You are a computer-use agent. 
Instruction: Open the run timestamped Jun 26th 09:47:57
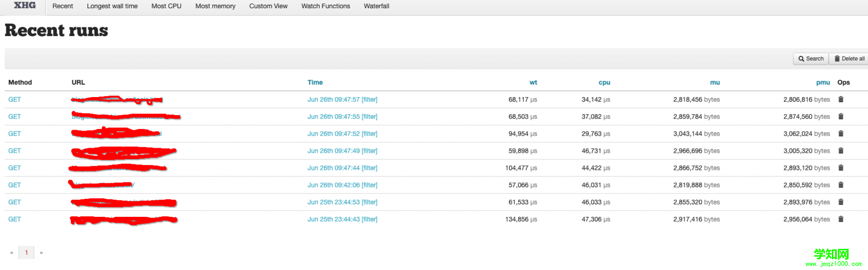tap(333, 99)
